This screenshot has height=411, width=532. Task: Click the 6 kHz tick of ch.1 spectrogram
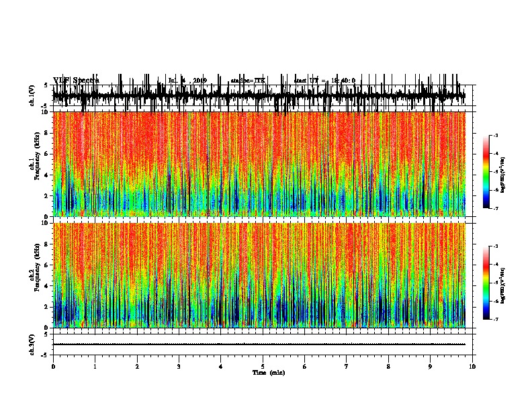click(x=46, y=154)
